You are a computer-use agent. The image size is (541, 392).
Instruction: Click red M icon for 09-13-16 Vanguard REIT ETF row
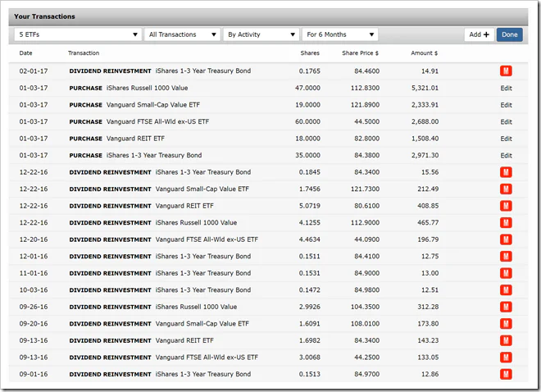[506, 340]
